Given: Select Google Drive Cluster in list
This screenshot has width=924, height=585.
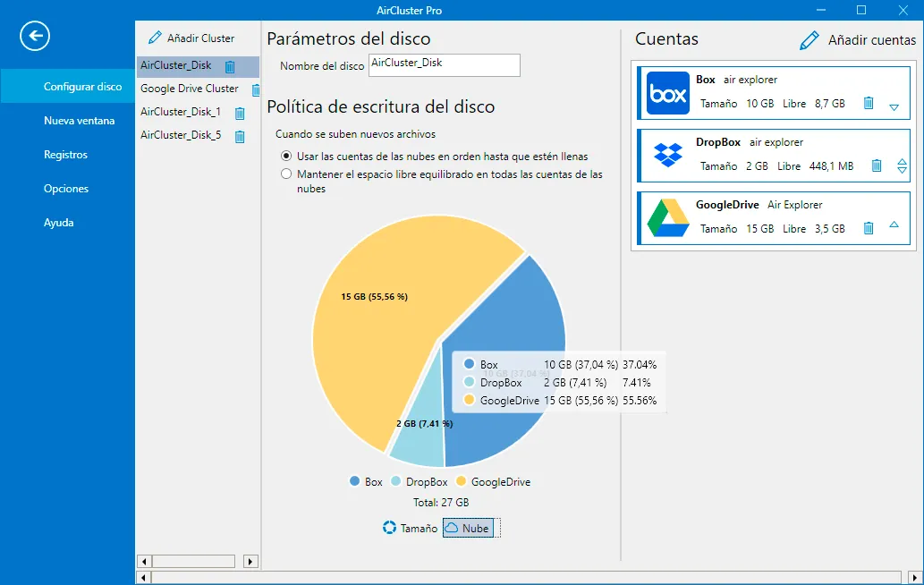Looking at the screenshot, I should [189, 89].
